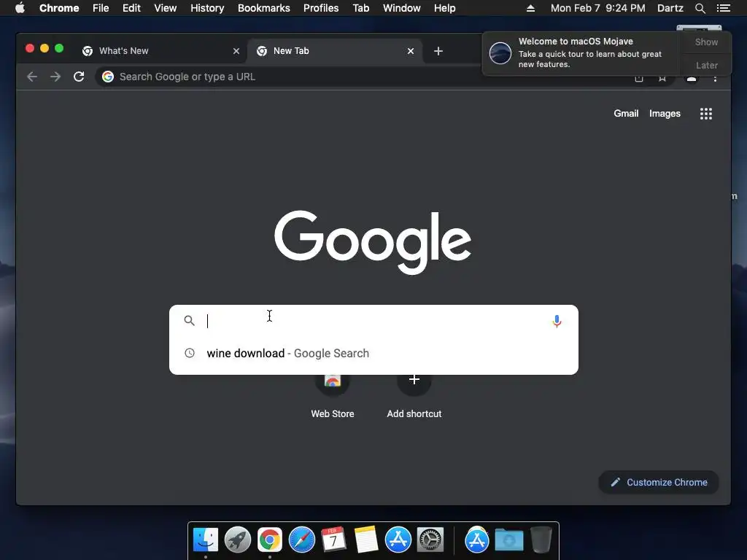747x560 pixels.
Task: Open the View menu
Action: pyautogui.click(x=166, y=8)
